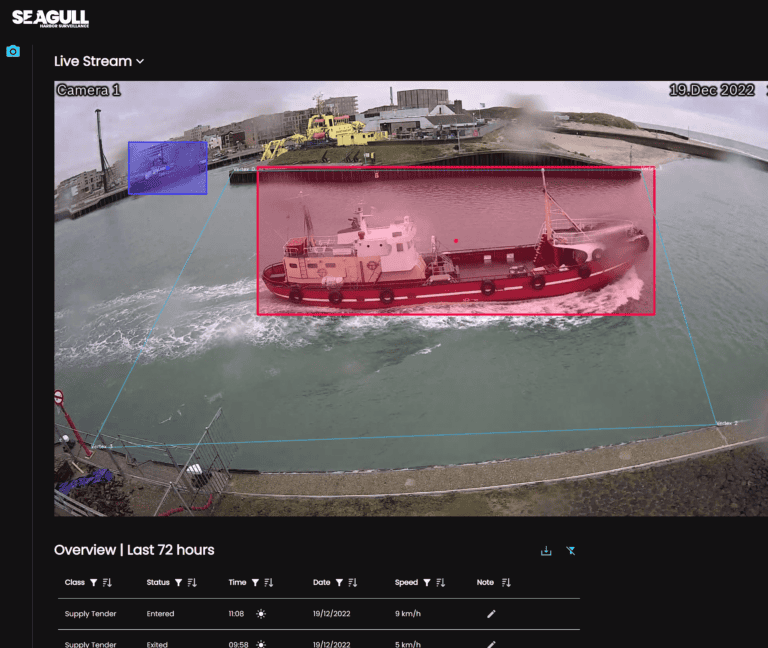
Task: Clear all table filters
Action: tap(571, 551)
